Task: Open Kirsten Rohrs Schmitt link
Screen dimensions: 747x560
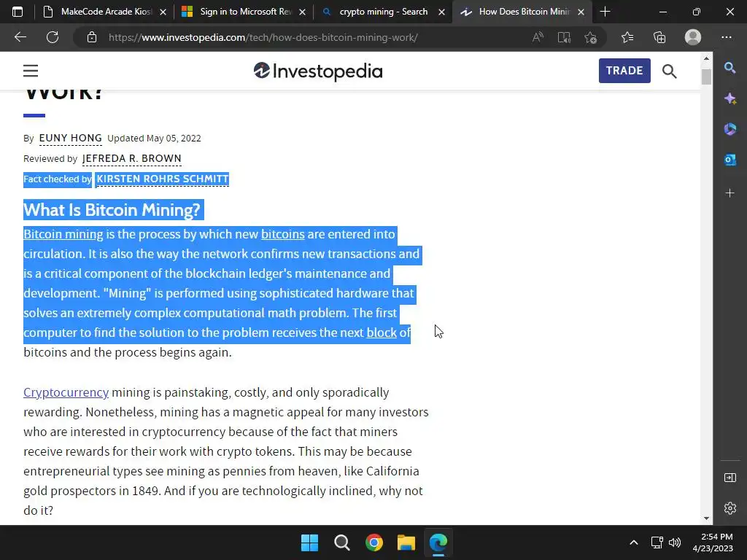Action: [163, 179]
